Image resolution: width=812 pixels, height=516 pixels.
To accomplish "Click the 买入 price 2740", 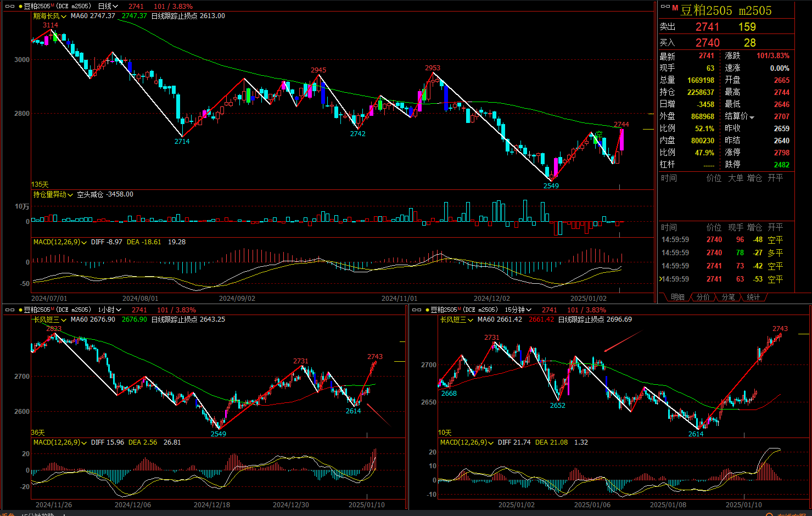I will tap(707, 43).
